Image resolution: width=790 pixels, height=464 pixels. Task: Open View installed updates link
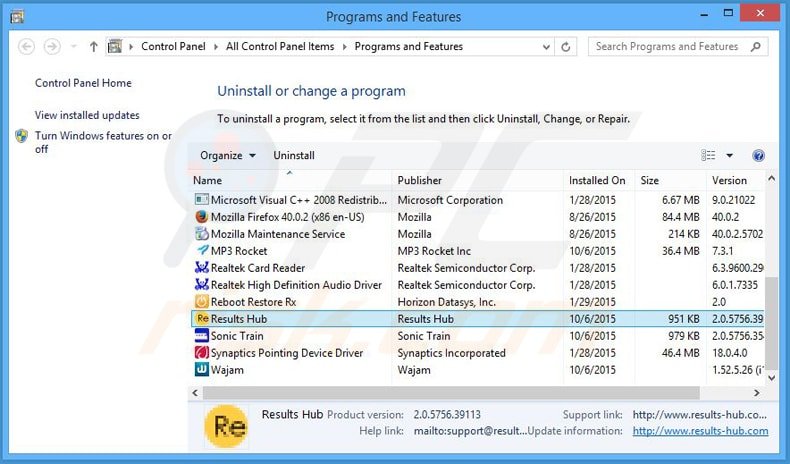(x=87, y=115)
